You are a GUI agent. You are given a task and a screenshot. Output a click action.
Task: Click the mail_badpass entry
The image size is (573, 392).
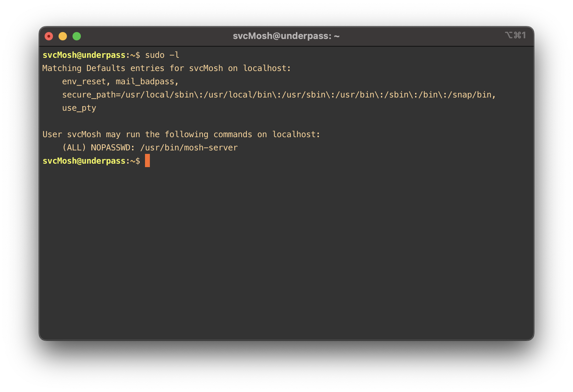145,81
